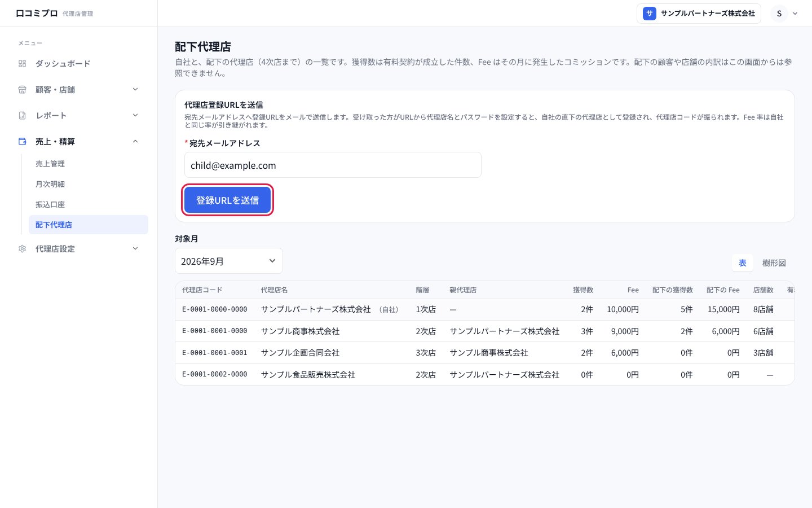
Task: Expand the レポート menu chevron
Action: pos(135,115)
